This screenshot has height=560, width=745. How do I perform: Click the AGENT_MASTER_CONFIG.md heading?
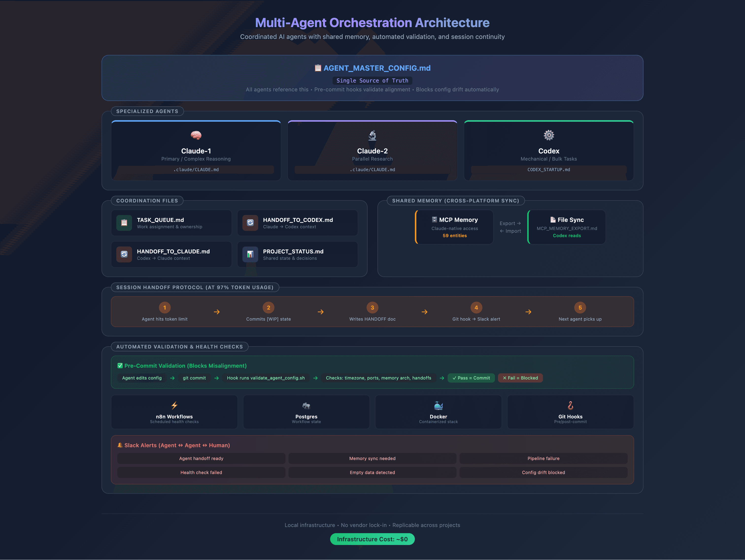tap(377, 68)
